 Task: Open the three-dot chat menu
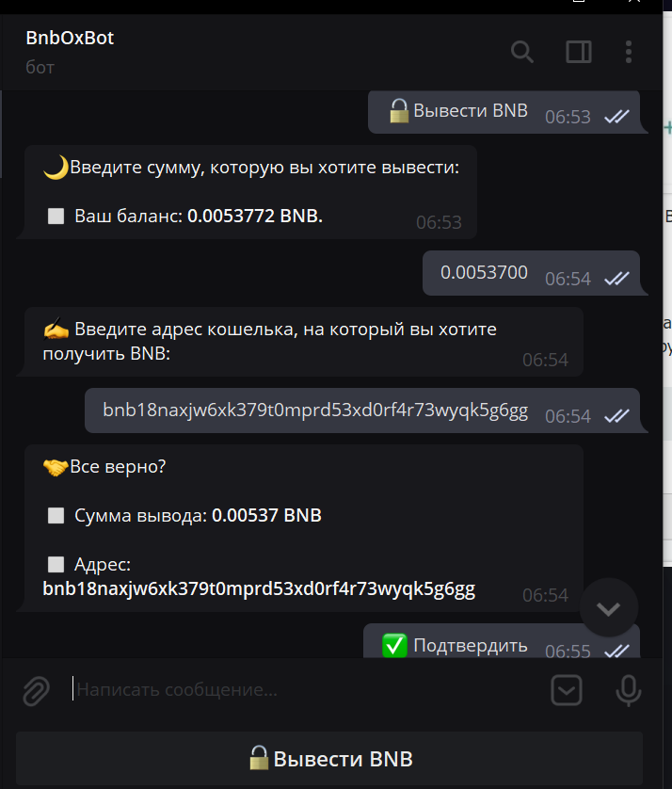[630, 52]
